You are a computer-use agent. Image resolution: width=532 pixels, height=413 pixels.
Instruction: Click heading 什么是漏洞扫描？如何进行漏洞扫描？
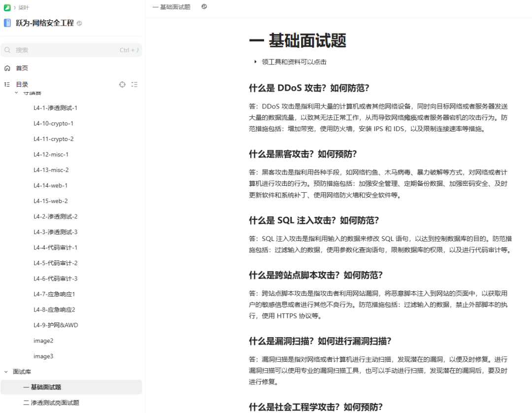point(320,341)
